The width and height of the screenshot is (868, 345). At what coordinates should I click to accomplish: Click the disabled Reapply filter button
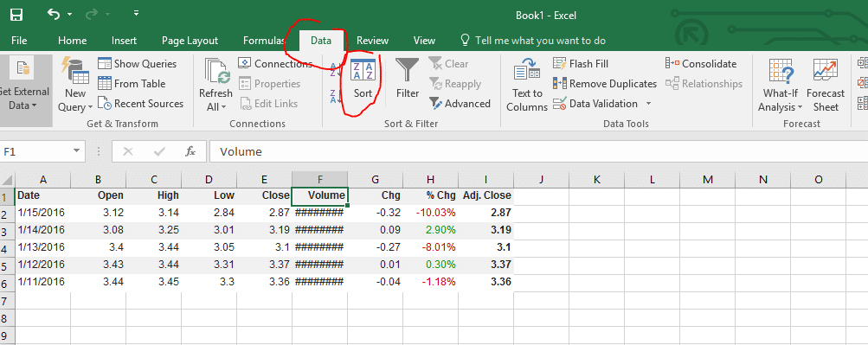point(455,84)
